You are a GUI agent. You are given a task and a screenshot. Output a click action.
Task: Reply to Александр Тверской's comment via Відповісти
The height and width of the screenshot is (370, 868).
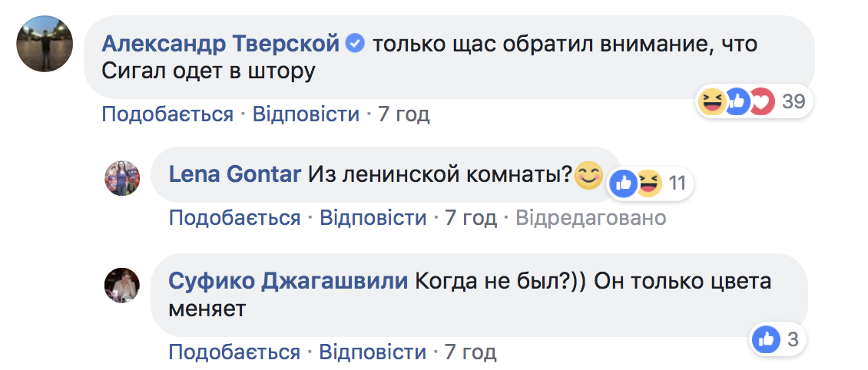(x=306, y=114)
